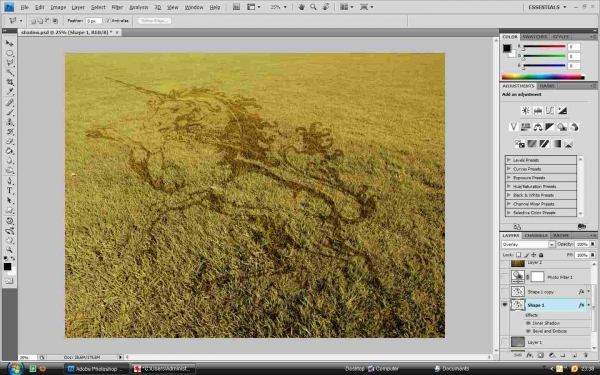The image size is (600, 375).
Task: Select the Pen tool
Action: coord(10,181)
